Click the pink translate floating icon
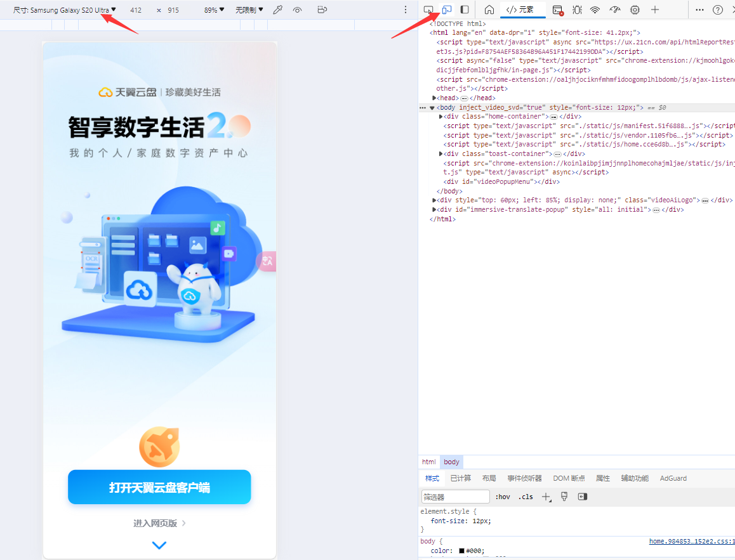This screenshot has width=735, height=560. [266, 261]
